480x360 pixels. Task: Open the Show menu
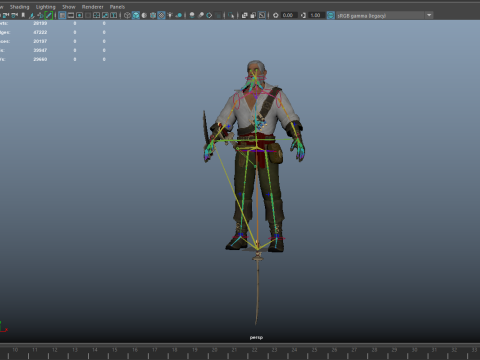(x=69, y=7)
